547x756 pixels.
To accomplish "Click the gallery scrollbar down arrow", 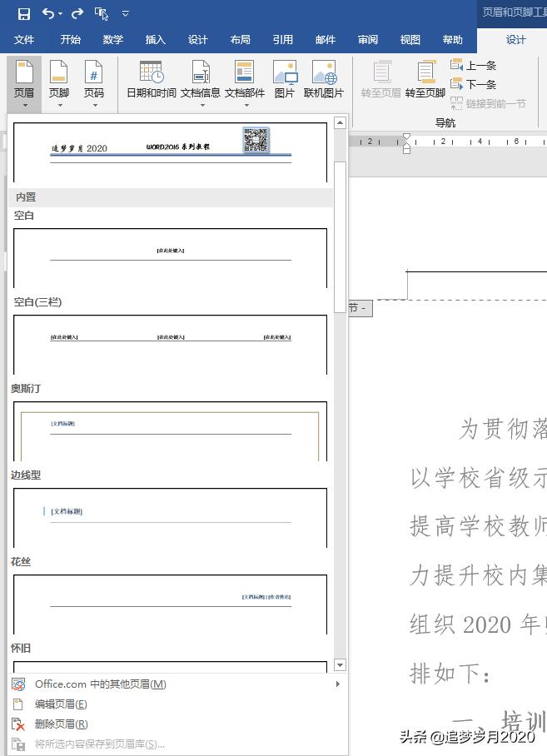I will [340, 664].
